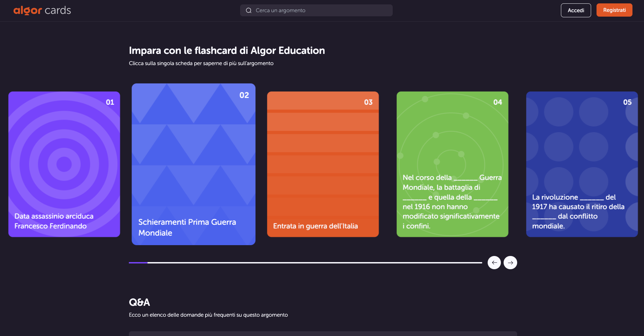
Task: Click the Accedi login button
Action: tap(576, 10)
